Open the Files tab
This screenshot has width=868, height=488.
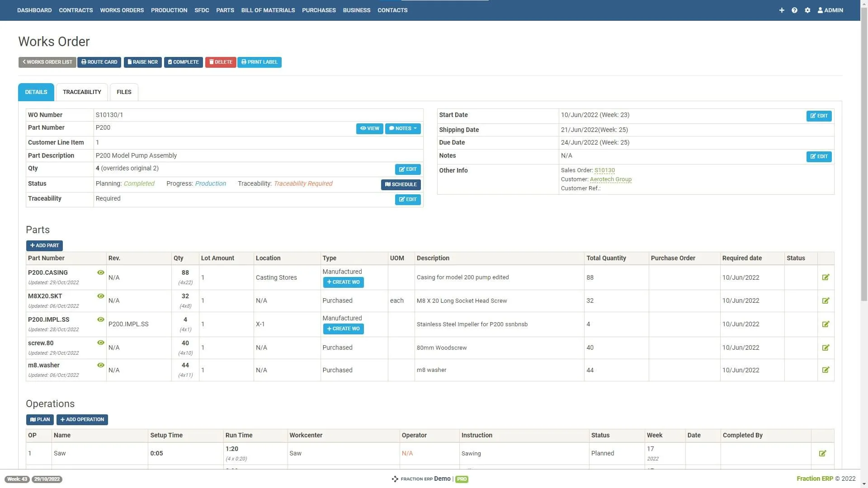124,92
